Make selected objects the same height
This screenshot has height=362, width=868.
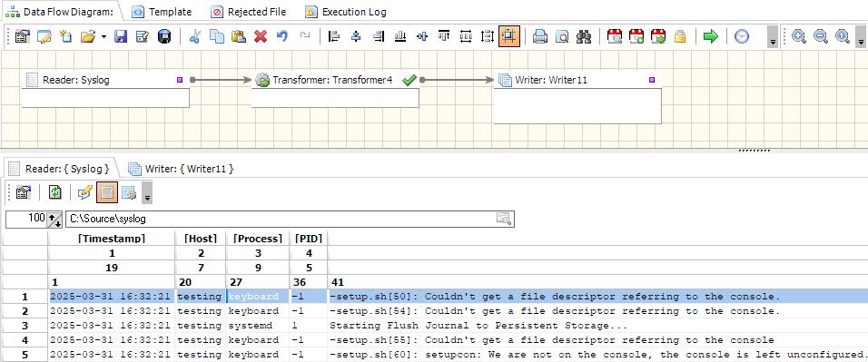click(x=488, y=36)
